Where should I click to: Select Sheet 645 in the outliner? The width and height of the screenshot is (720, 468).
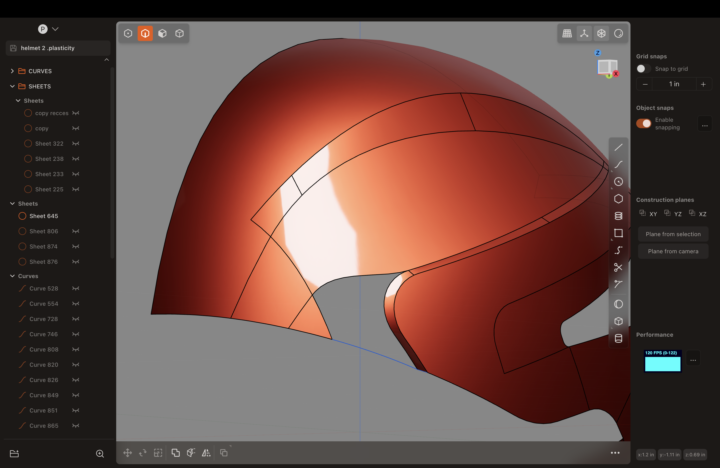coord(43,216)
